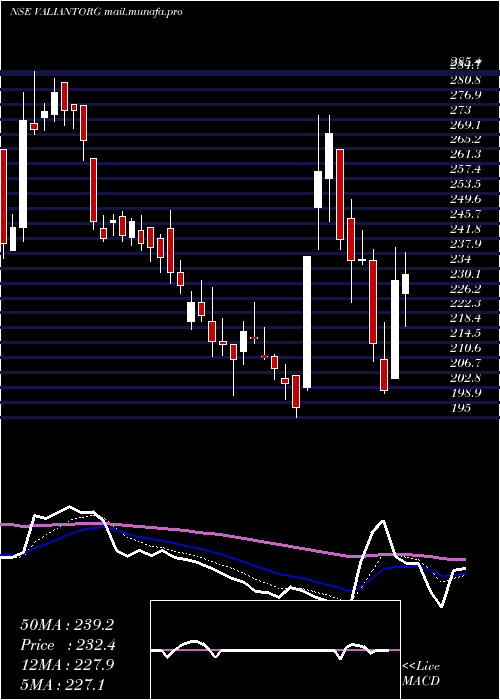
Task: Click the Price : 232.4 readout
Action: click(68, 645)
